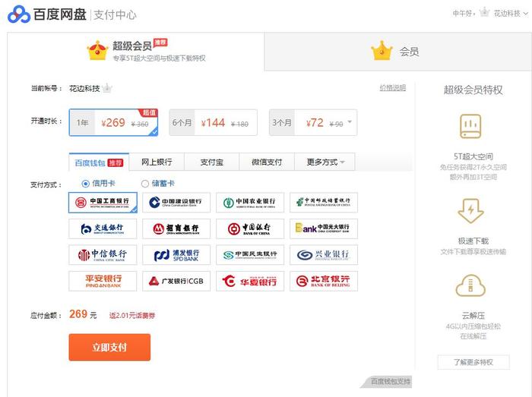
Task: Choose the 1年 ¥269 plan
Action: tap(113, 122)
